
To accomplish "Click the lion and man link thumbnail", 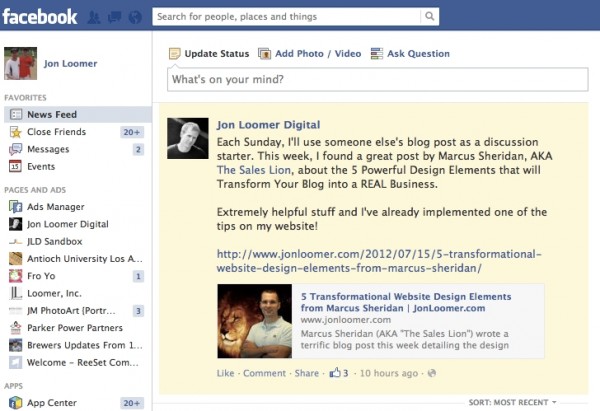I will [254, 321].
